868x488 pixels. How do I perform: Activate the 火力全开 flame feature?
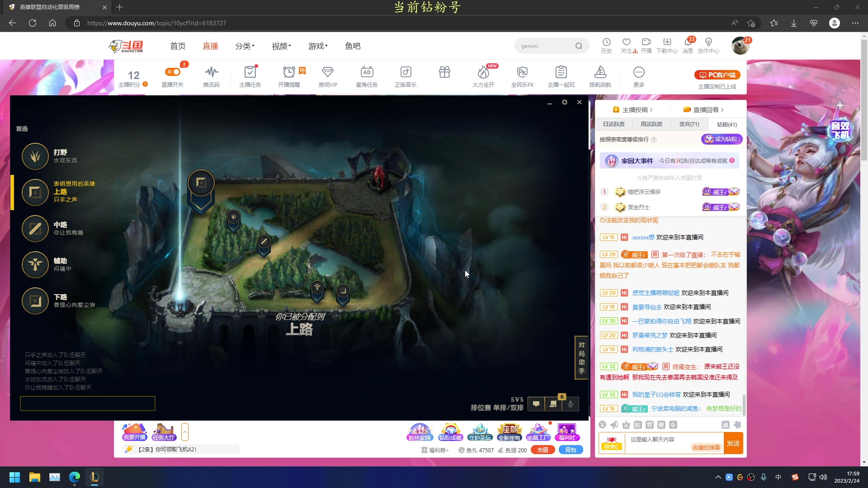pyautogui.click(x=483, y=76)
